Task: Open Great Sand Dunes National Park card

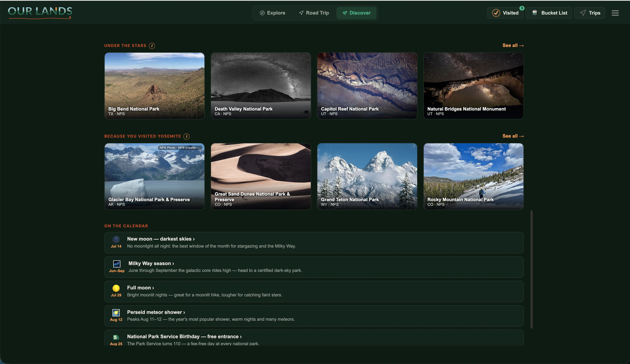Action: coord(261,176)
